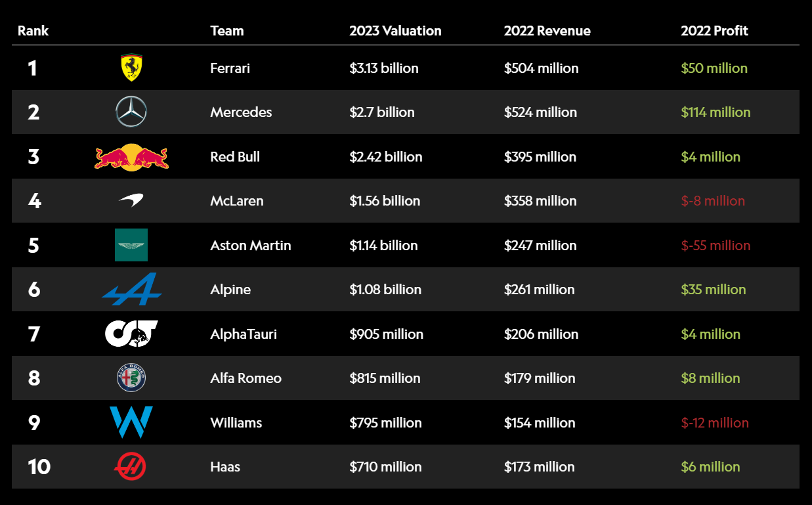Viewport: 812px width, 505px height.
Task: Select the blue Alpine logo
Action: point(131,289)
